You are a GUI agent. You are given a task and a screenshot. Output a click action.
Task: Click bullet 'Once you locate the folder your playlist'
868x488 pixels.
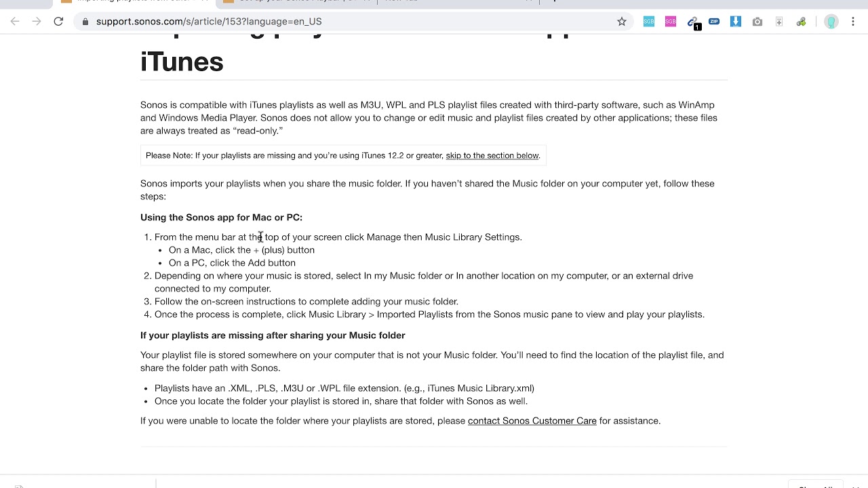[x=341, y=401]
